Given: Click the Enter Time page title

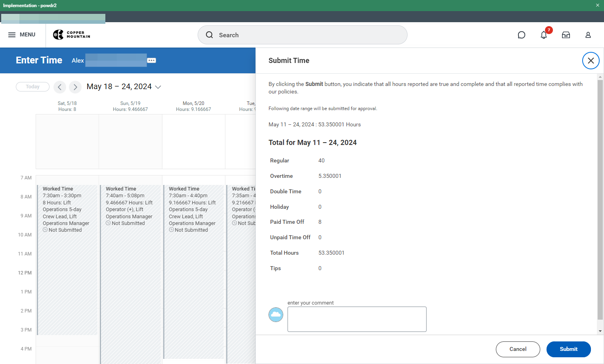Looking at the screenshot, I should pyautogui.click(x=39, y=60).
